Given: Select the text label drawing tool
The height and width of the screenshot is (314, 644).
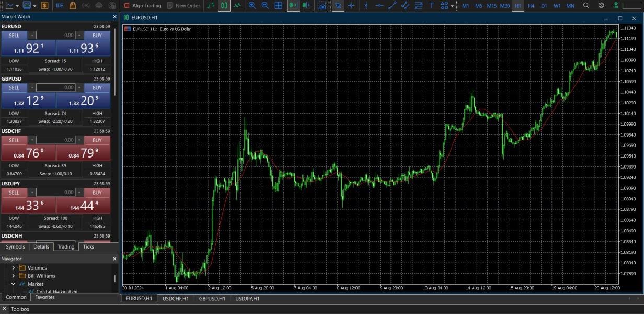Looking at the screenshot, I should point(431,6).
